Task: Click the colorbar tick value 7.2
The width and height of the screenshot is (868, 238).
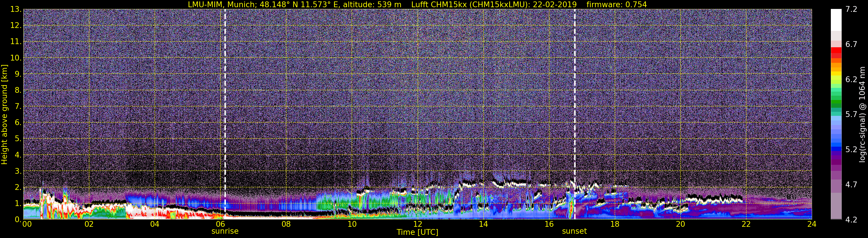Action: click(x=851, y=10)
